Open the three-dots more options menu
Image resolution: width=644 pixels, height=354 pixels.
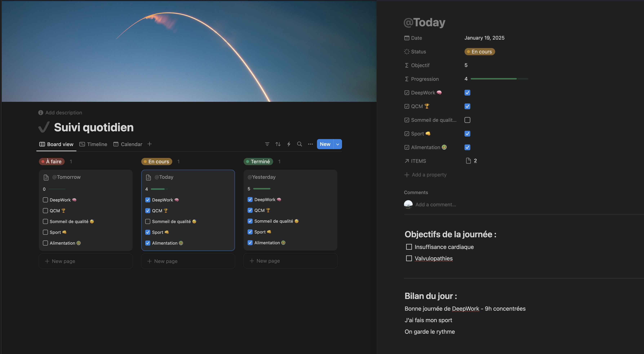click(x=310, y=144)
